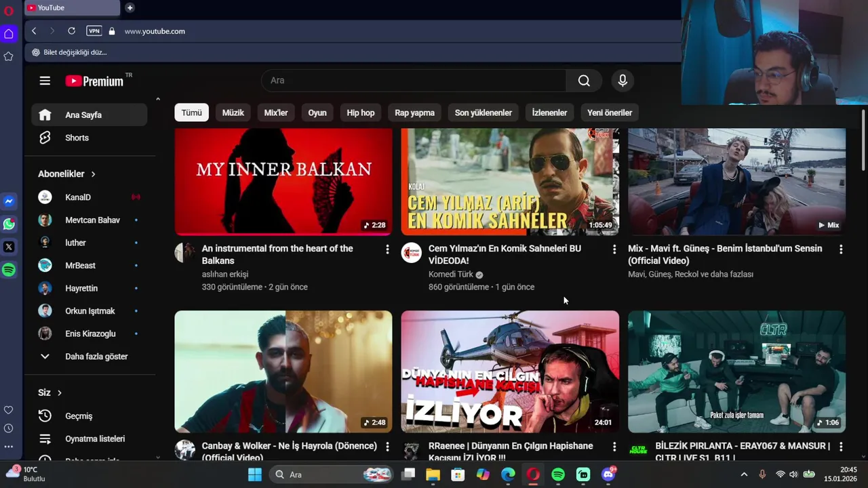The height and width of the screenshot is (488, 868).
Task: Open options for Cem Yılmaz video
Action: [614, 249]
